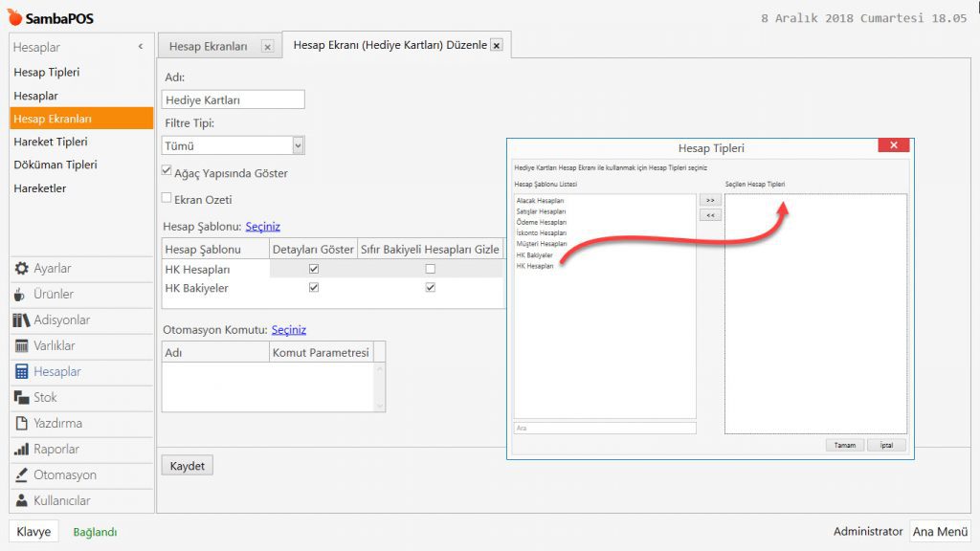
Task: Check Sıfır Bakiyeli Gizle for HK Hesapları
Action: (430, 270)
